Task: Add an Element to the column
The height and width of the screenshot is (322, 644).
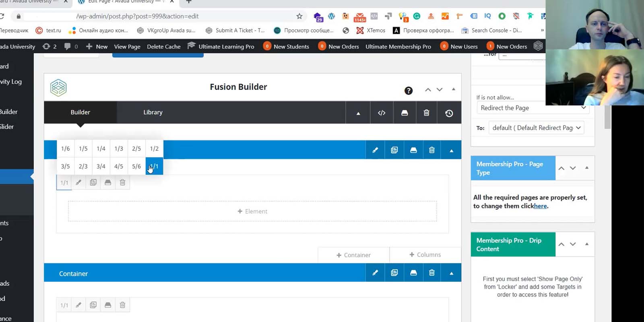Action: (252, 211)
